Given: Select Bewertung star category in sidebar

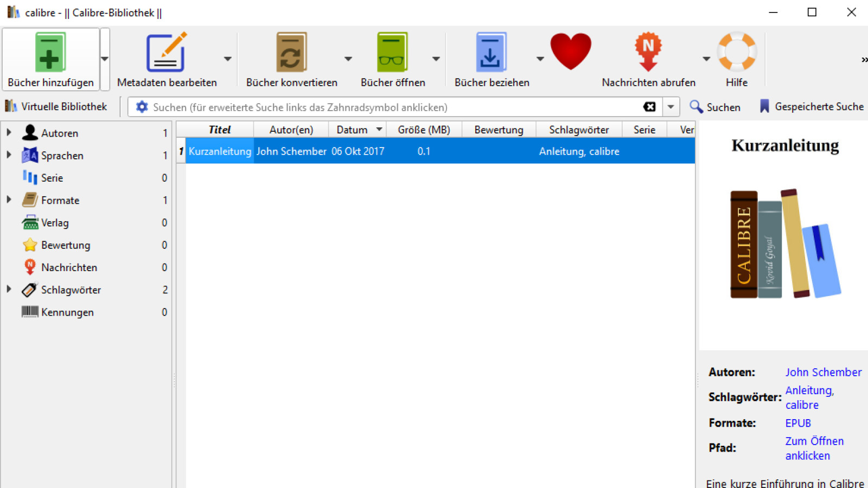Looking at the screenshot, I should coord(66,245).
